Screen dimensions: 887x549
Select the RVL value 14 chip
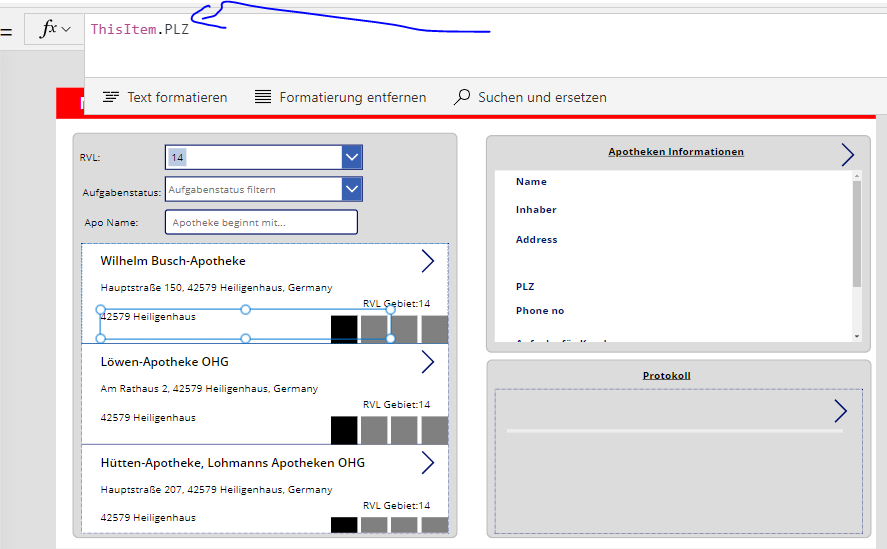coord(177,157)
